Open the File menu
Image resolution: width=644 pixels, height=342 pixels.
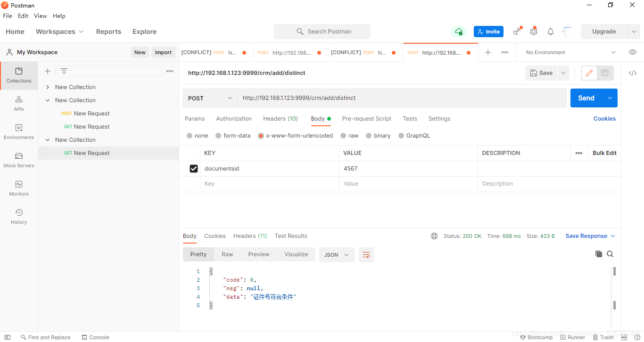(x=8, y=16)
